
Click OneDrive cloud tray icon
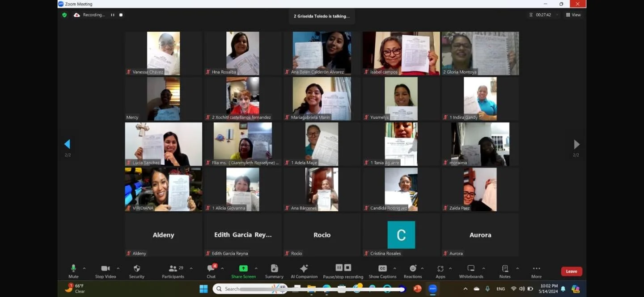(x=476, y=289)
